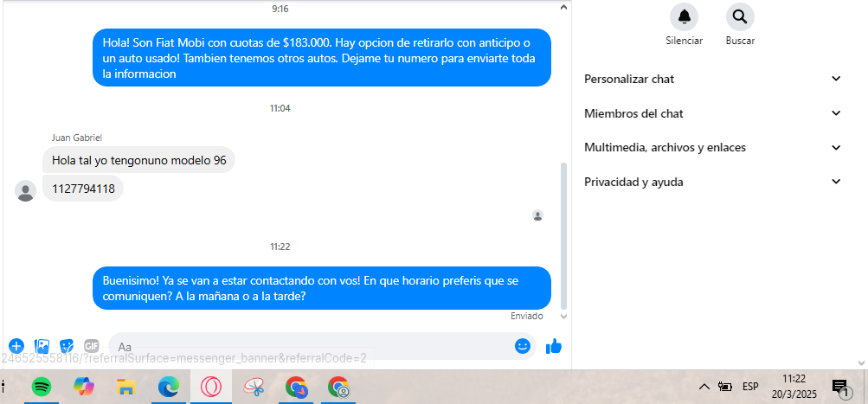Expand Multimedia, archivos y enlaces
The image size is (868, 404).
[712, 148]
